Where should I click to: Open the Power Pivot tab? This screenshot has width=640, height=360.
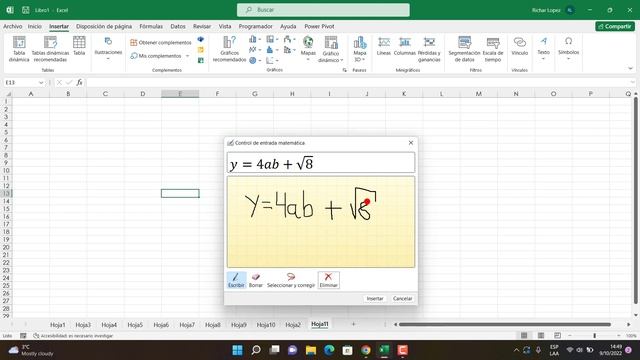(319, 26)
